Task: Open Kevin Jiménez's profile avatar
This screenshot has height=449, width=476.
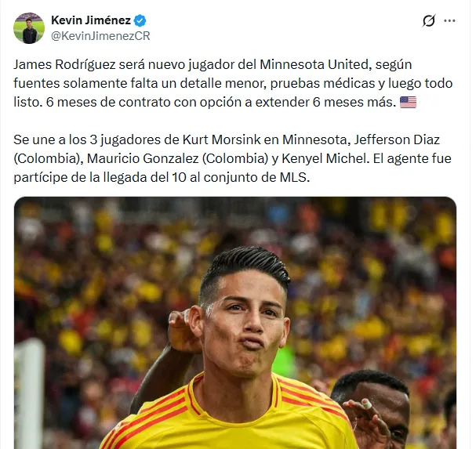Action: point(29,28)
